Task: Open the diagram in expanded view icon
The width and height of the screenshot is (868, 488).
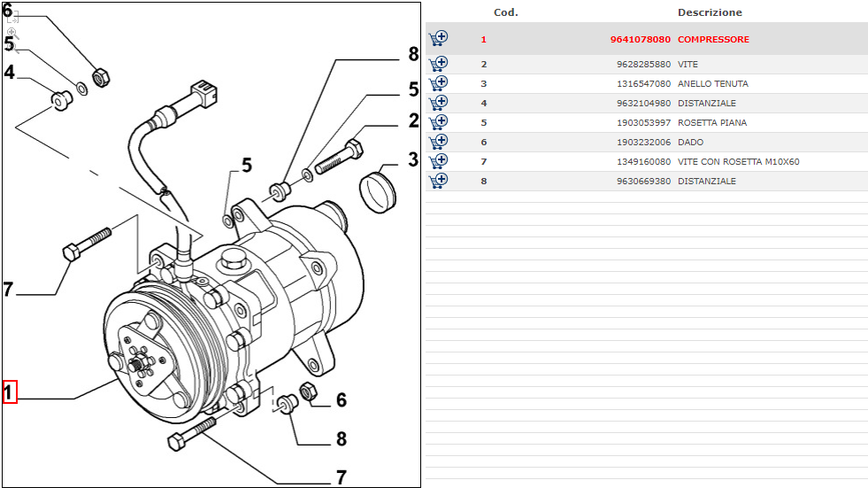Action: pos(12,17)
